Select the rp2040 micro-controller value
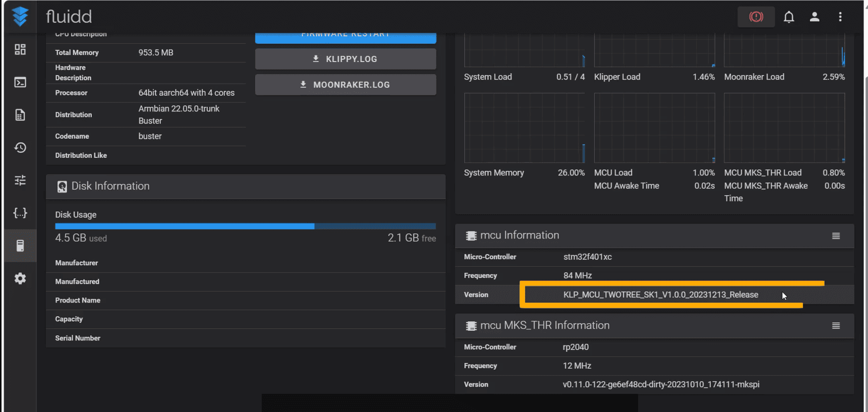This screenshot has height=412, width=868. [576, 347]
